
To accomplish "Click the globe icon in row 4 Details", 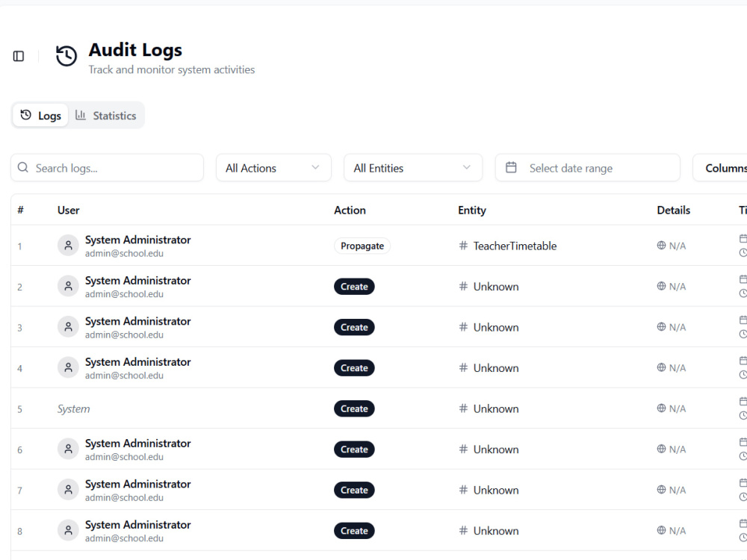I will pos(661,367).
